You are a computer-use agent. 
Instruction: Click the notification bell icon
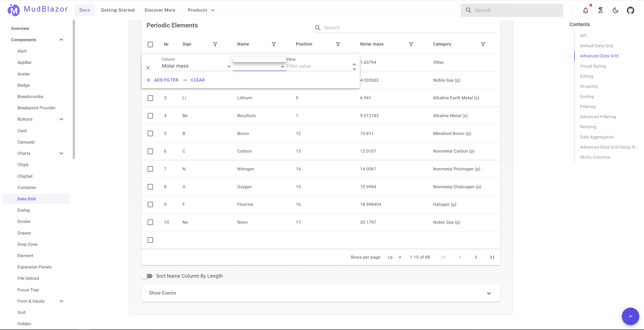point(586,10)
